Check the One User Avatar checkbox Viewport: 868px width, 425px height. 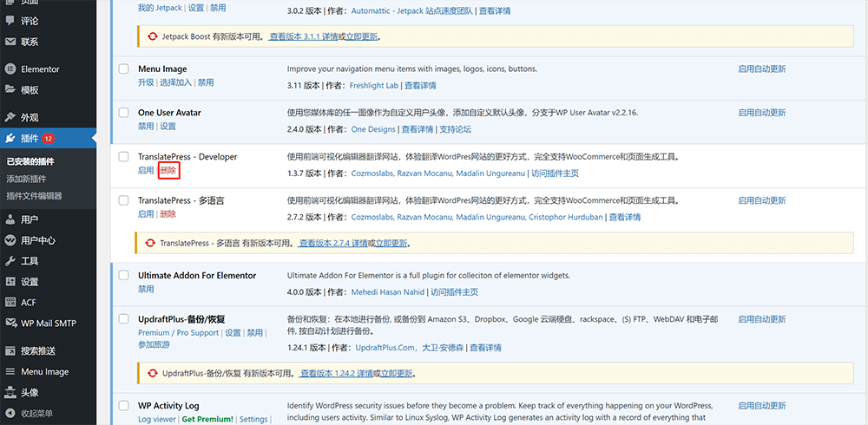coord(124,113)
